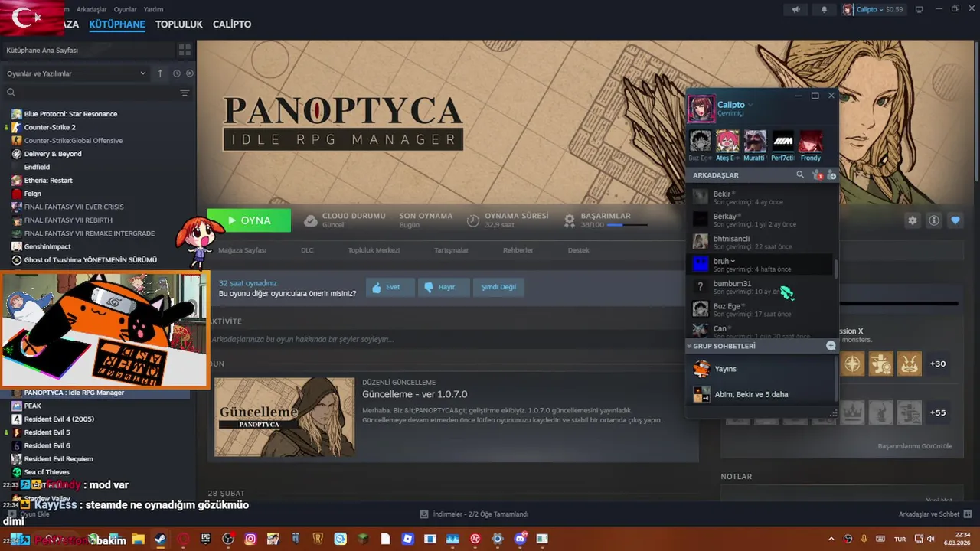Open Arkadaşlar ve Sohbet button
This screenshot has width=980, height=551.
coord(935,514)
